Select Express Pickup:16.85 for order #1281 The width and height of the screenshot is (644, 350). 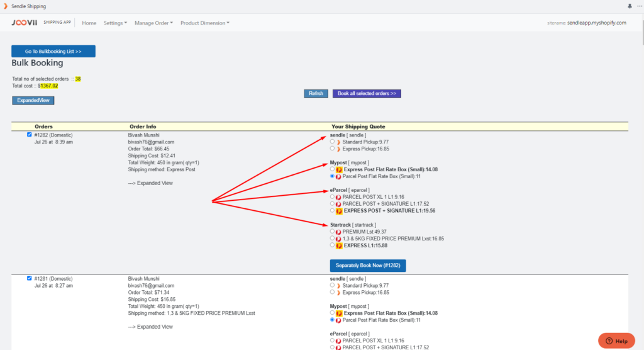coord(332,292)
